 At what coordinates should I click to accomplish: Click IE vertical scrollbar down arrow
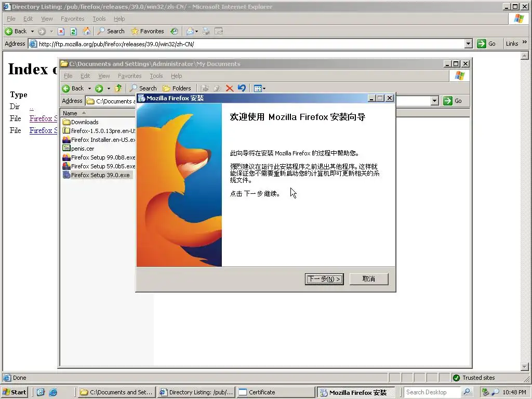(525, 367)
